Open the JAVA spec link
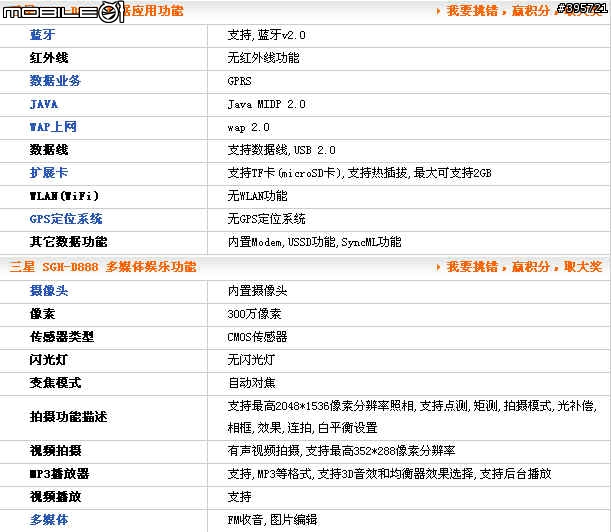611x532 pixels. [44, 104]
